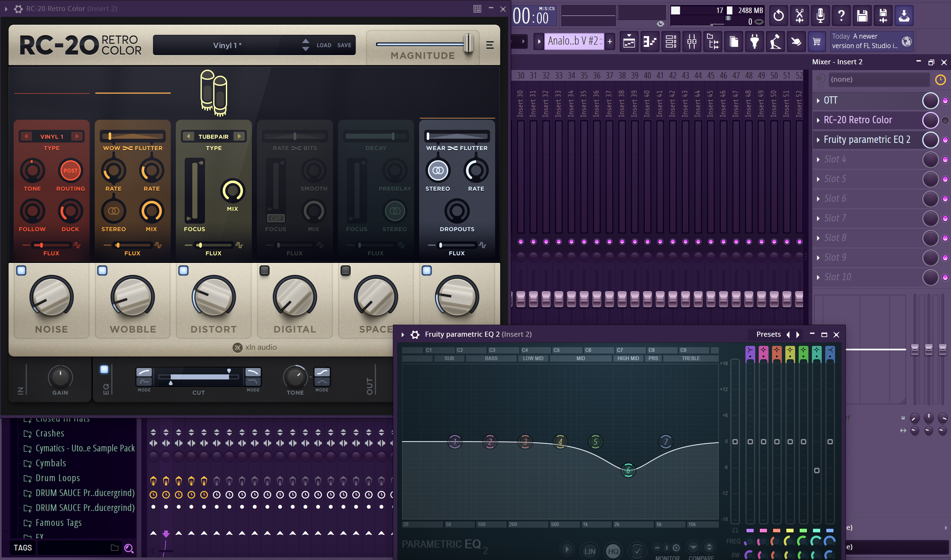Select next Vinyl type with right arrow
The height and width of the screenshot is (560, 951).
[x=77, y=136]
